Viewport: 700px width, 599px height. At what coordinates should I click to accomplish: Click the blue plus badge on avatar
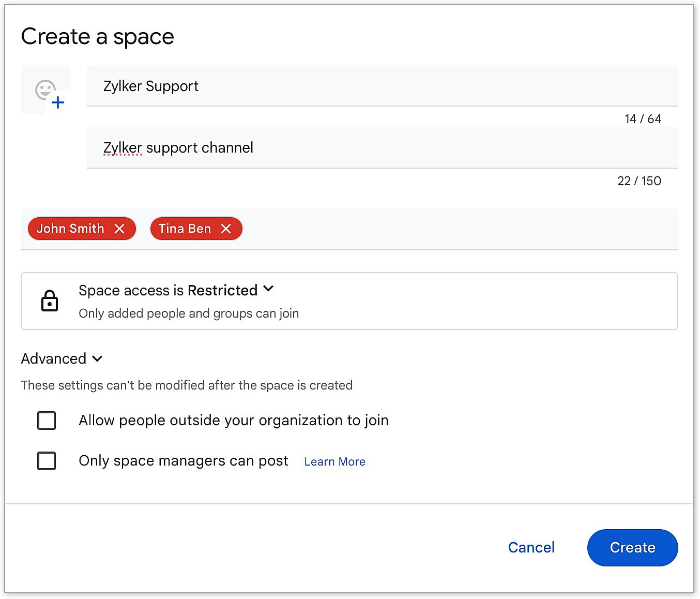click(58, 102)
